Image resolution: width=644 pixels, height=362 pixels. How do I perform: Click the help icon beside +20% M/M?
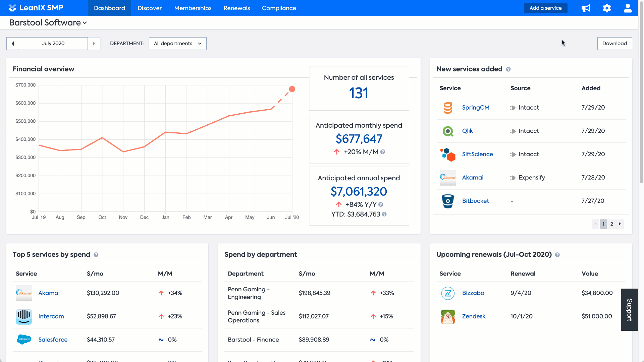coord(383,152)
